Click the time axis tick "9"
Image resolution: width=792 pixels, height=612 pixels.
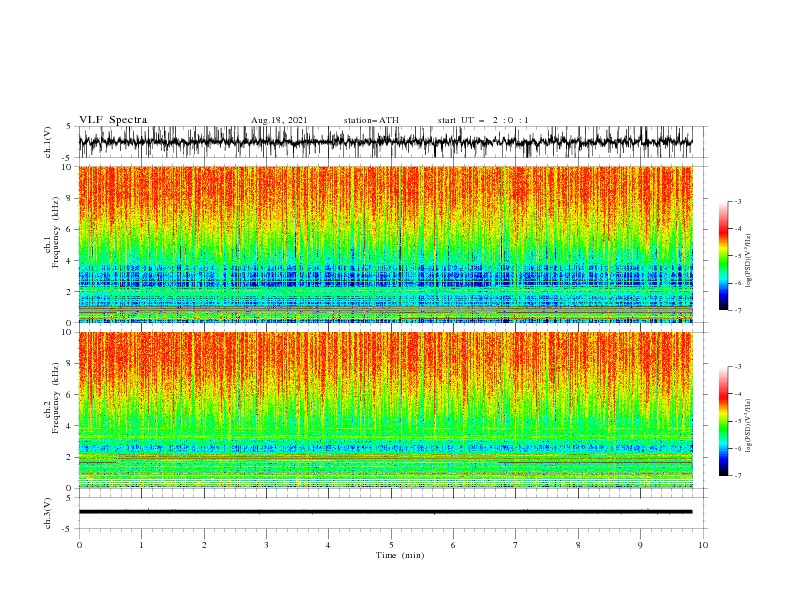pos(640,545)
